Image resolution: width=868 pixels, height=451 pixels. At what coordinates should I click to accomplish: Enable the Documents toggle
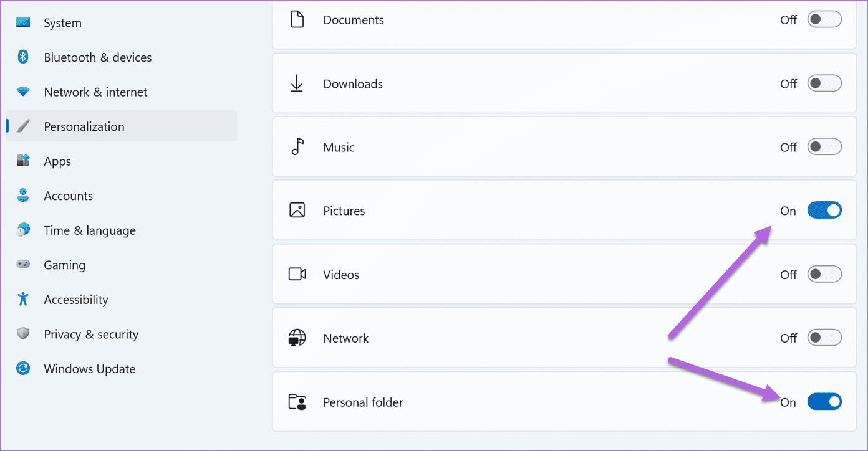(x=824, y=19)
